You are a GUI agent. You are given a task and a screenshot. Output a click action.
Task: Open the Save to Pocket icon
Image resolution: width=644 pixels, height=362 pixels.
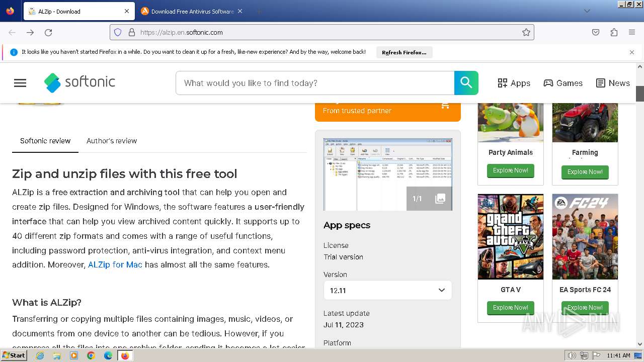(596, 32)
